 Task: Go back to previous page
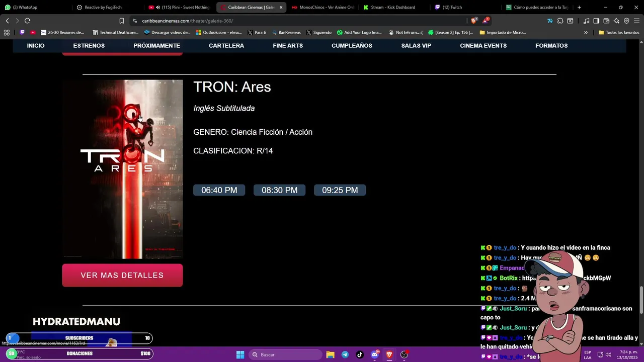pos(7,21)
